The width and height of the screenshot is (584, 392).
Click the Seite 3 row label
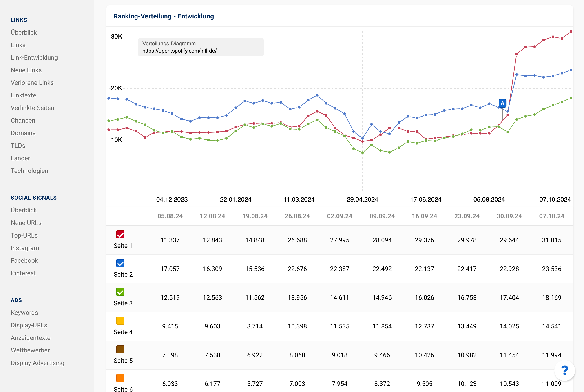[123, 303]
